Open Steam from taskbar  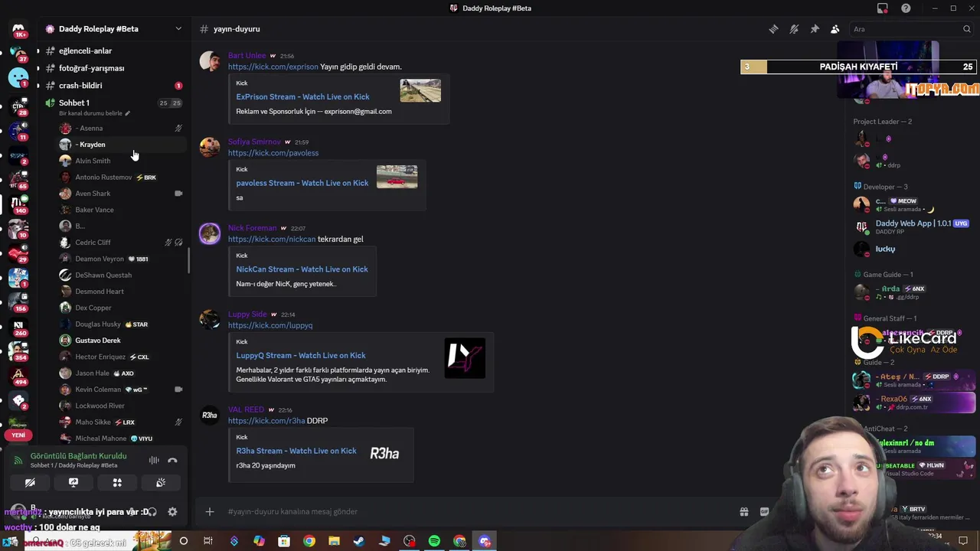(x=359, y=541)
